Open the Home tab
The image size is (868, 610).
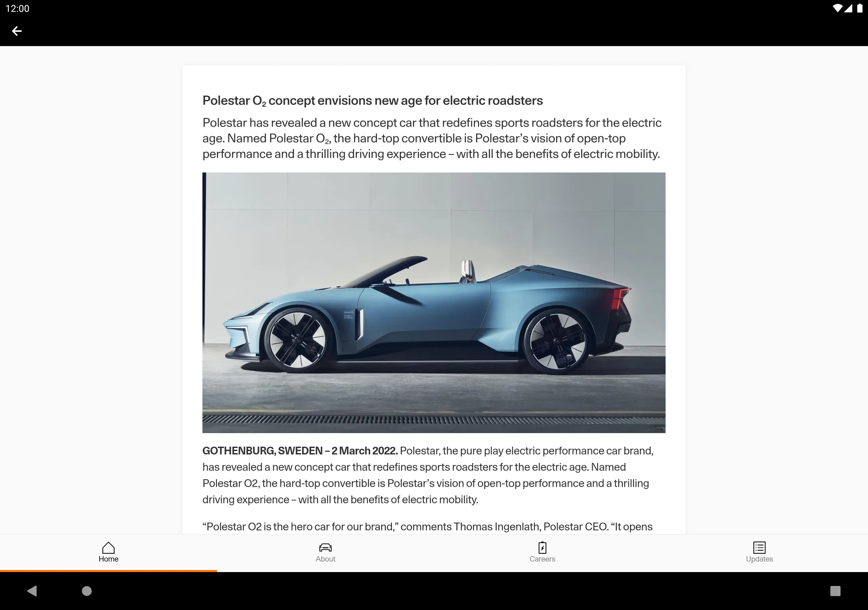[108, 552]
